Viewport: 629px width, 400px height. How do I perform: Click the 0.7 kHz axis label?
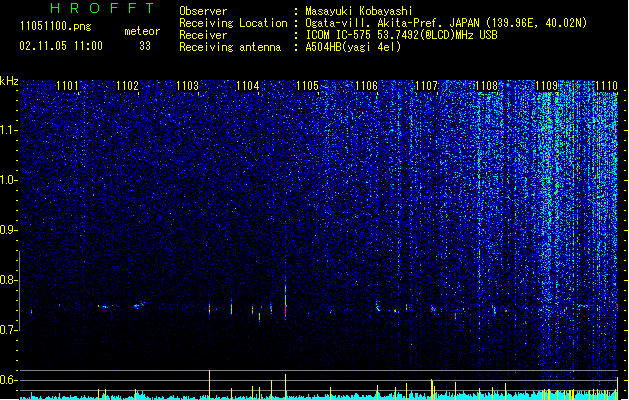(x=9, y=330)
